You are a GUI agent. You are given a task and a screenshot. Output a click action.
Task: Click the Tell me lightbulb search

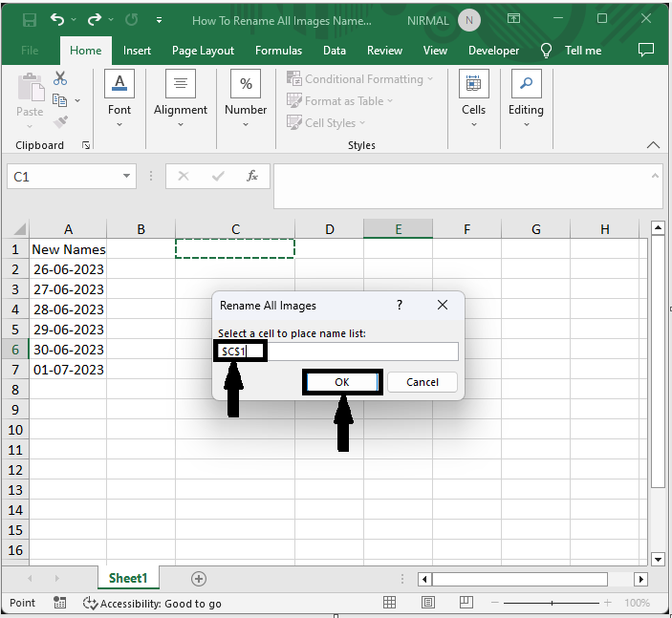tap(546, 51)
